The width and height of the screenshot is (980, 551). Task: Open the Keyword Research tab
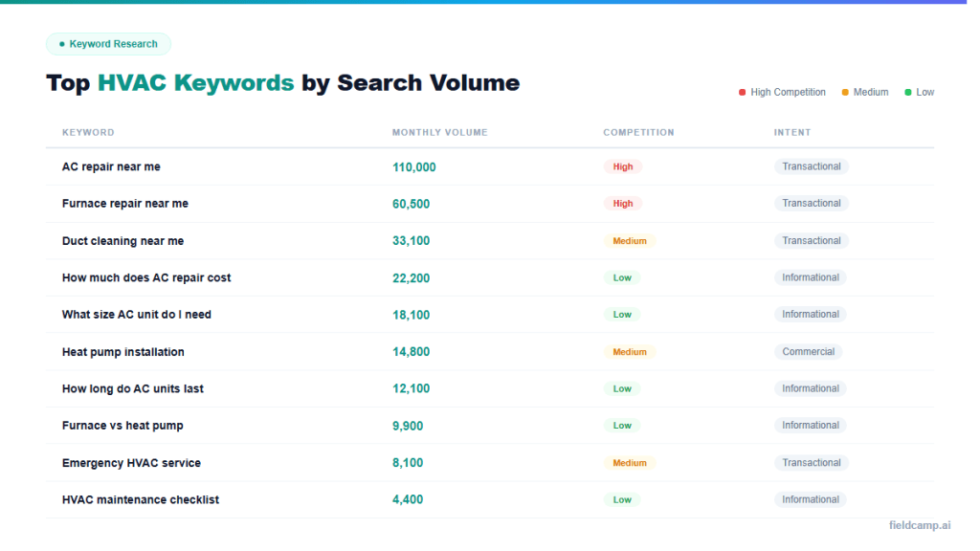click(108, 43)
